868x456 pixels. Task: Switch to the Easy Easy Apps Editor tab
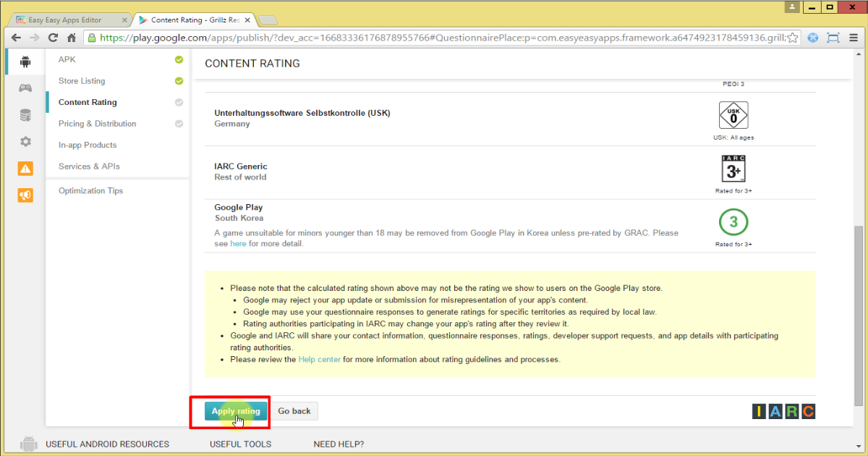[65, 20]
